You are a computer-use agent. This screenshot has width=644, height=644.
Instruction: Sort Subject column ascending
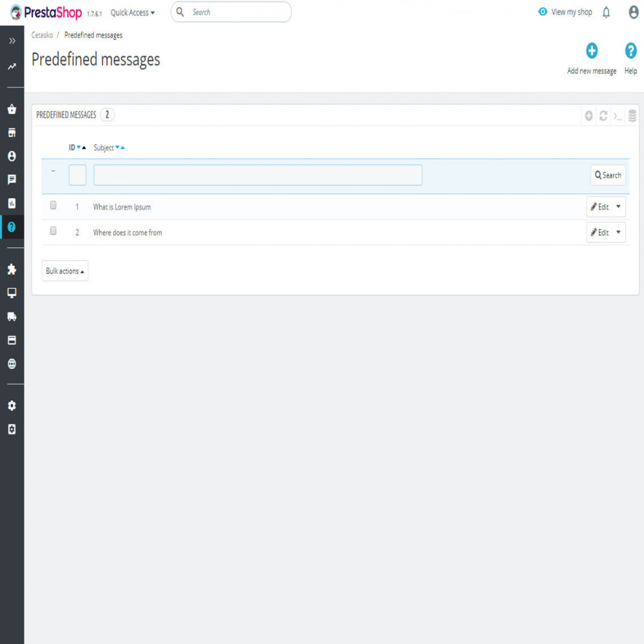(122, 148)
